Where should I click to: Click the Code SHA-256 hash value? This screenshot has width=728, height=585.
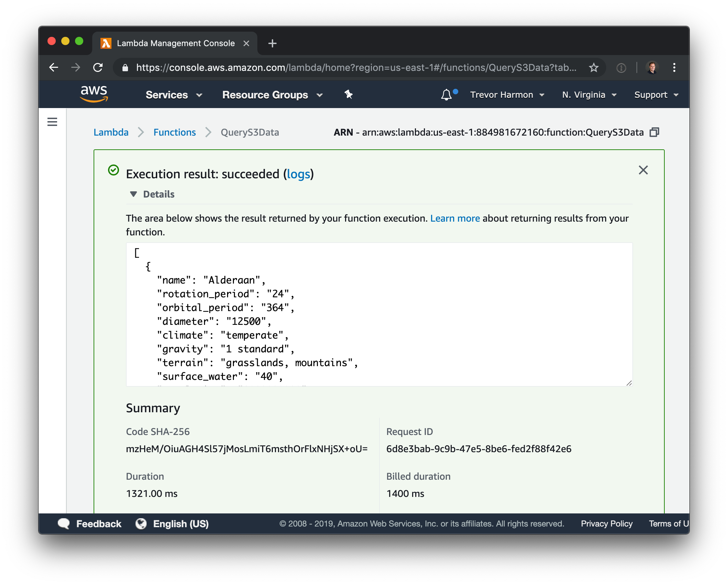coord(247,449)
